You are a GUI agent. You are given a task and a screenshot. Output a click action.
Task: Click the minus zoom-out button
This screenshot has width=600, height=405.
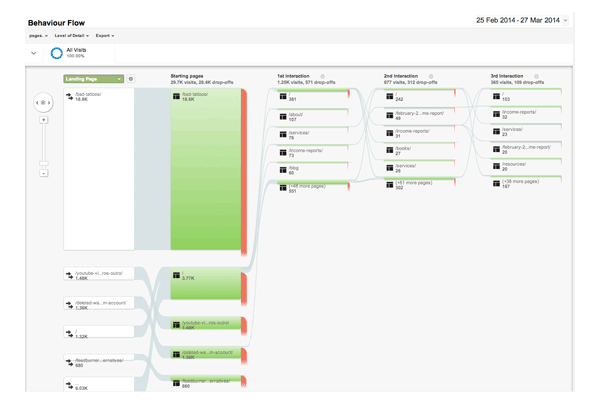coord(44,173)
